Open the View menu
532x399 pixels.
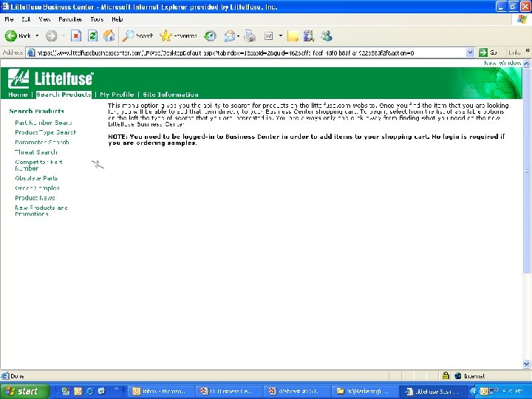tap(44, 19)
